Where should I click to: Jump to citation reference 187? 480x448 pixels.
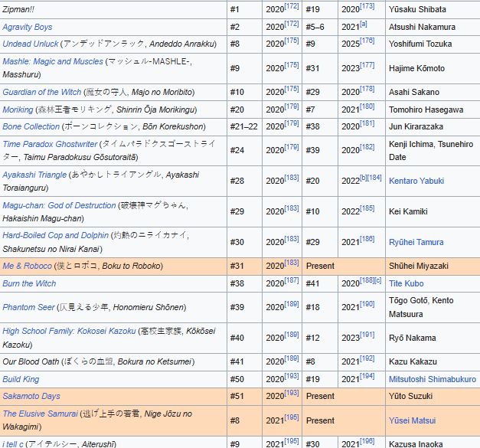pos(292,281)
